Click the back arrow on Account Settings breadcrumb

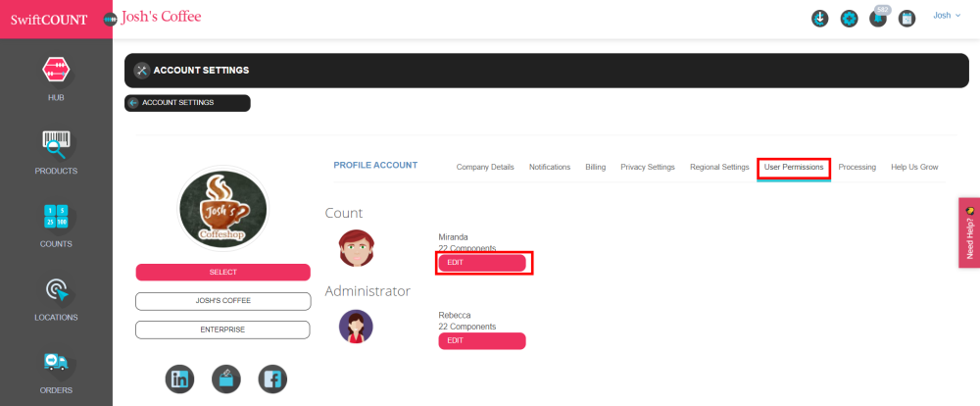[x=133, y=103]
